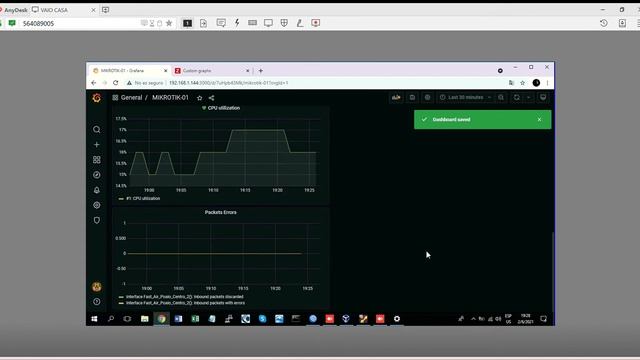
Task: Open the CPU utilization panel title menu
Action: pos(224,108)
